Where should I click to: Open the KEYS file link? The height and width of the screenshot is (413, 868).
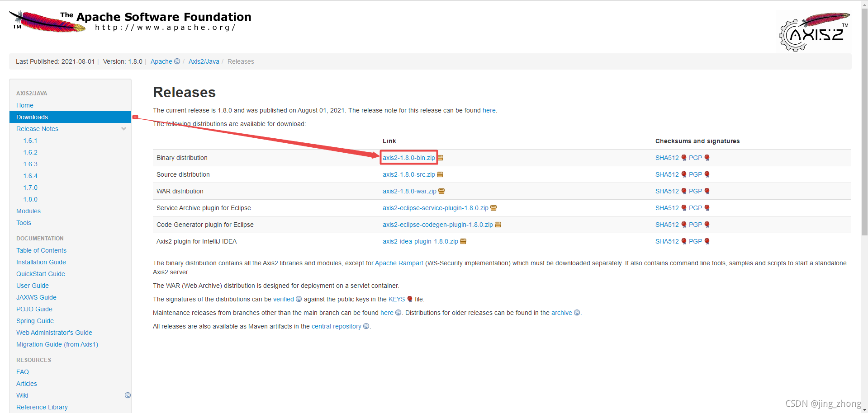[x=397, y=299]
